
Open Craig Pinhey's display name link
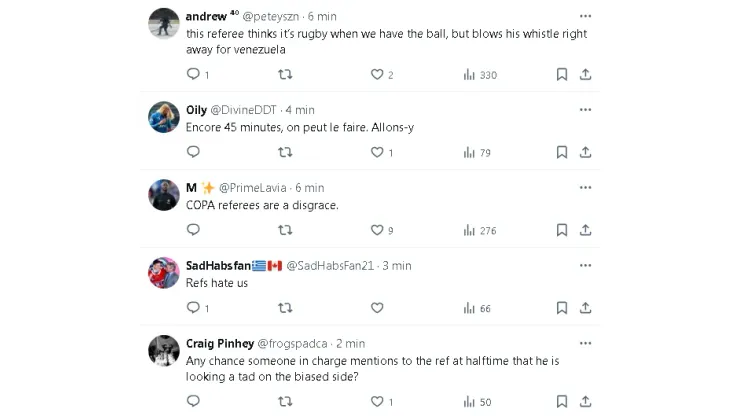point(219,343)
